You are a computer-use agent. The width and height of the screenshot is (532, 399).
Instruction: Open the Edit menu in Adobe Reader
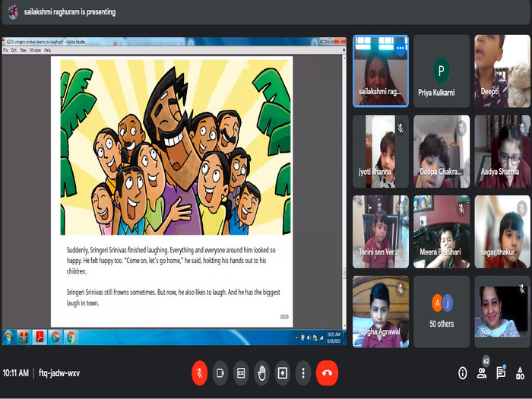click(14, 50)
